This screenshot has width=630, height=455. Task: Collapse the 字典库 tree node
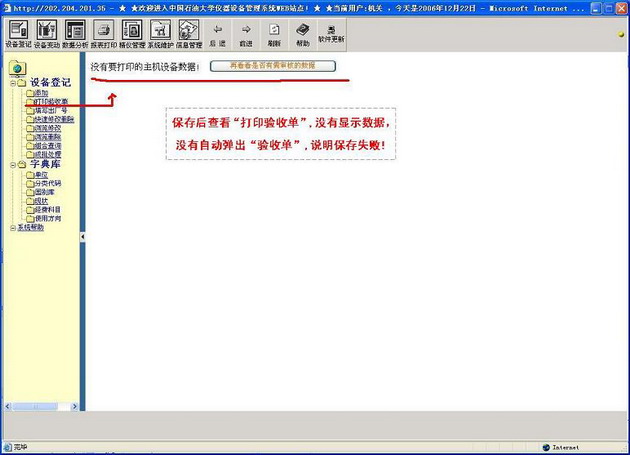click(x=13, y=164)
